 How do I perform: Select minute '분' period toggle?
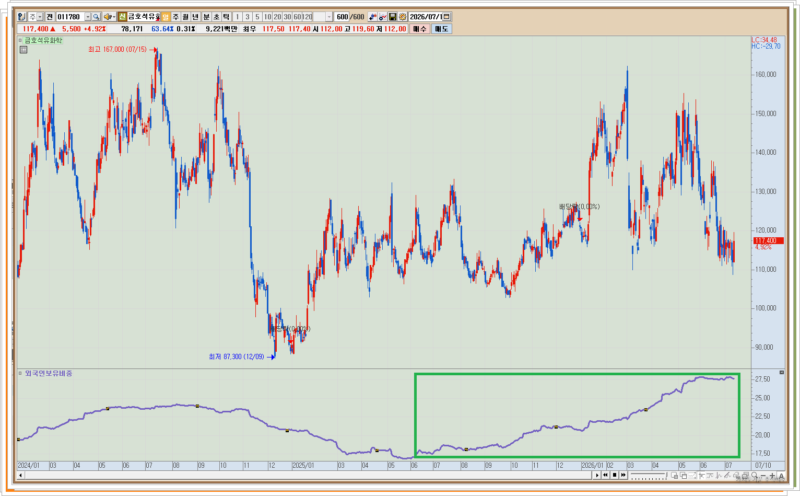pyautogui.click(x=207, y=17)
